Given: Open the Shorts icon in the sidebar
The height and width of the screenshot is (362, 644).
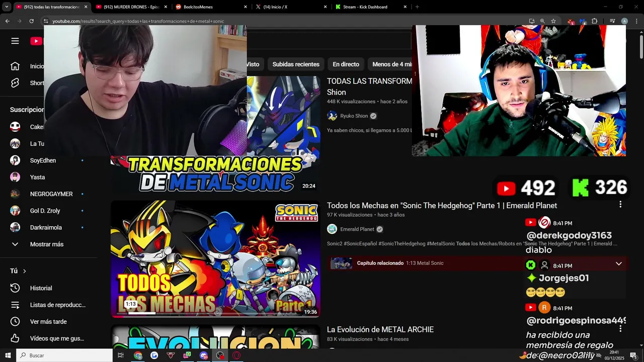Looking at the screenshot, I should [x=15, y=83].
